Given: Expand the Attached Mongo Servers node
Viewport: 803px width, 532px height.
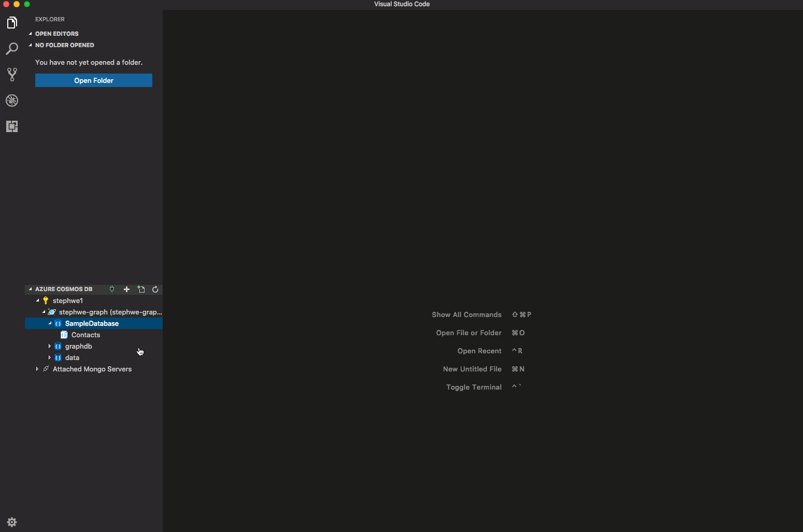Looking at the screenshot, I should 37,369.
